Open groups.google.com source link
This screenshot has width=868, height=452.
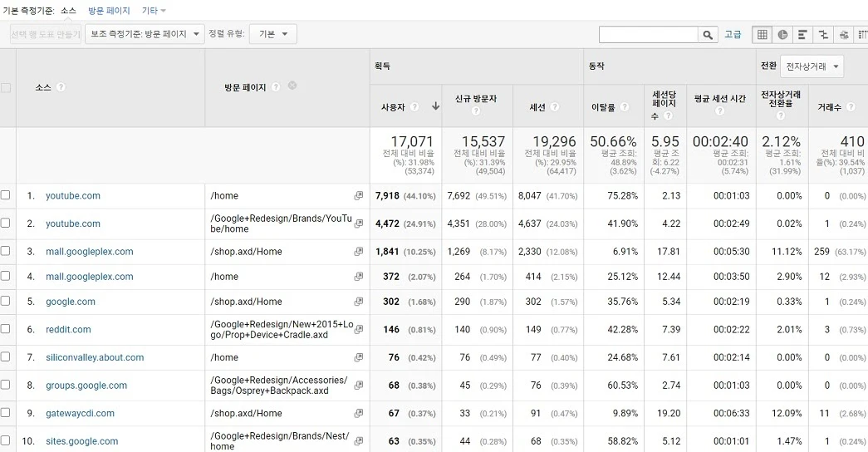86,386
